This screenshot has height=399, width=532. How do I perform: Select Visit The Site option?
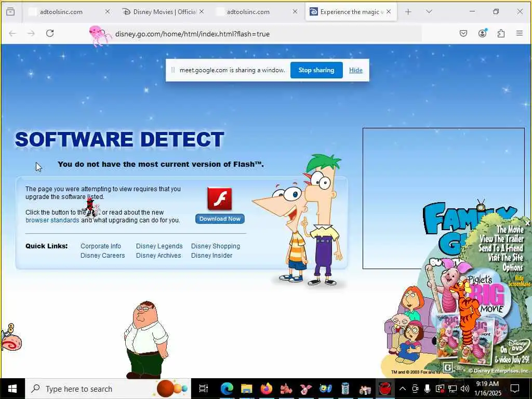pyautogui.click(x=506, y=258)
